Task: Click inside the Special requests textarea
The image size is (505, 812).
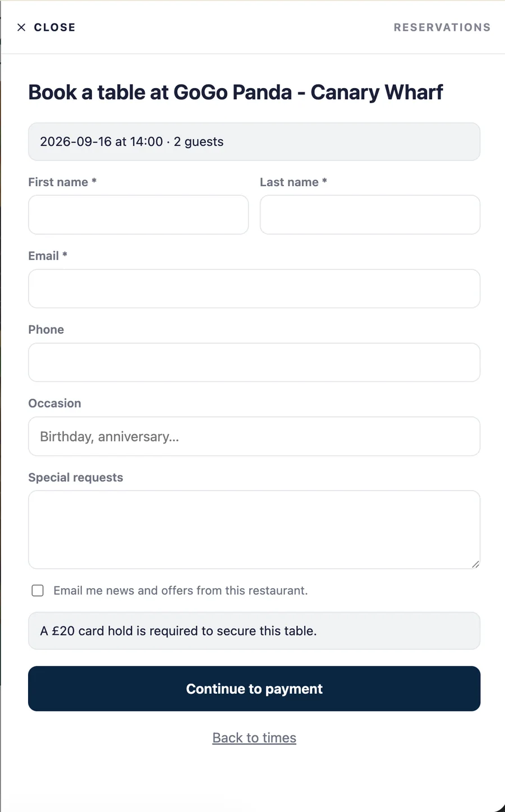Action: tap(254, 530)
